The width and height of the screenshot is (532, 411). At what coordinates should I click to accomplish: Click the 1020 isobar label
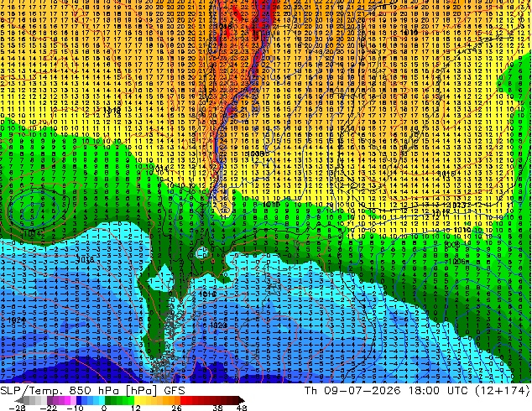[219, 325]
